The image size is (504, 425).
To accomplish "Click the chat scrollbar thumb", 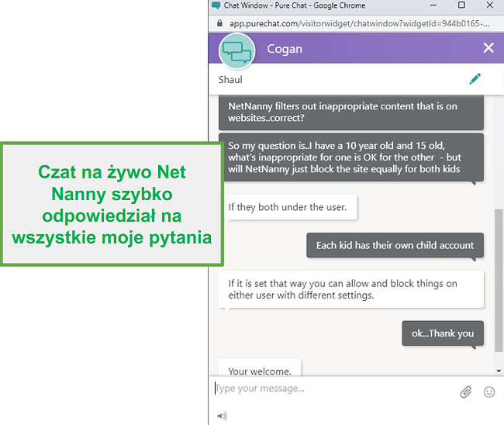I will click(x=499, y=280).
